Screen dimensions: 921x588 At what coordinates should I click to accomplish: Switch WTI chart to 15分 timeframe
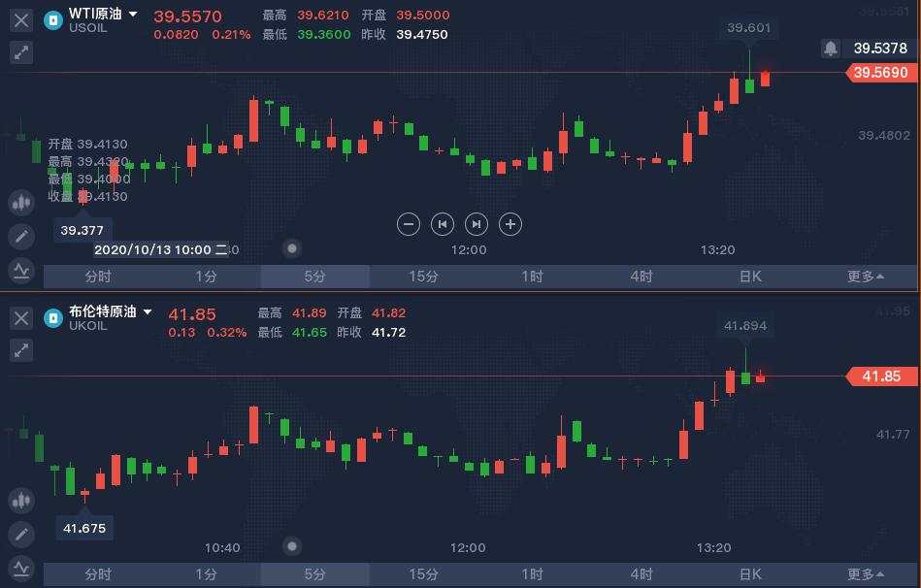click(423, 277)
